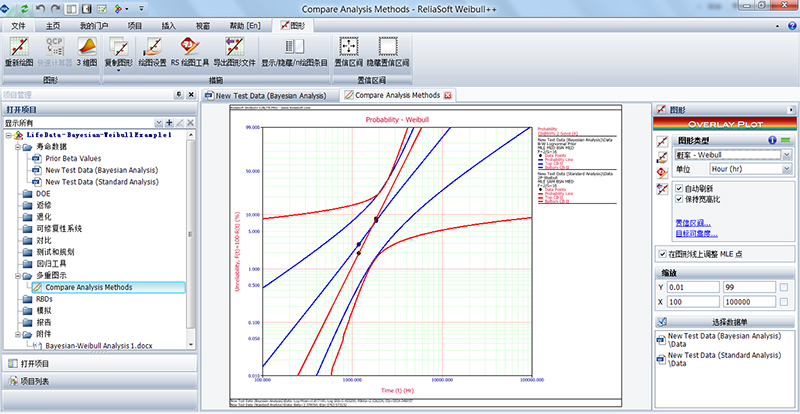Click the 项目列表 project list button
Screen dimensions: 800x414
(99, 381)
